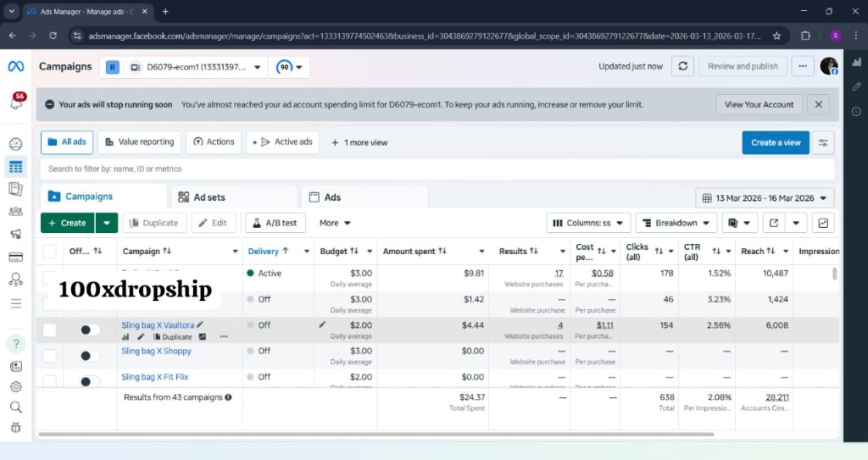
Task: Open Billing card icon in left sidebar
Action: point(16,258)
